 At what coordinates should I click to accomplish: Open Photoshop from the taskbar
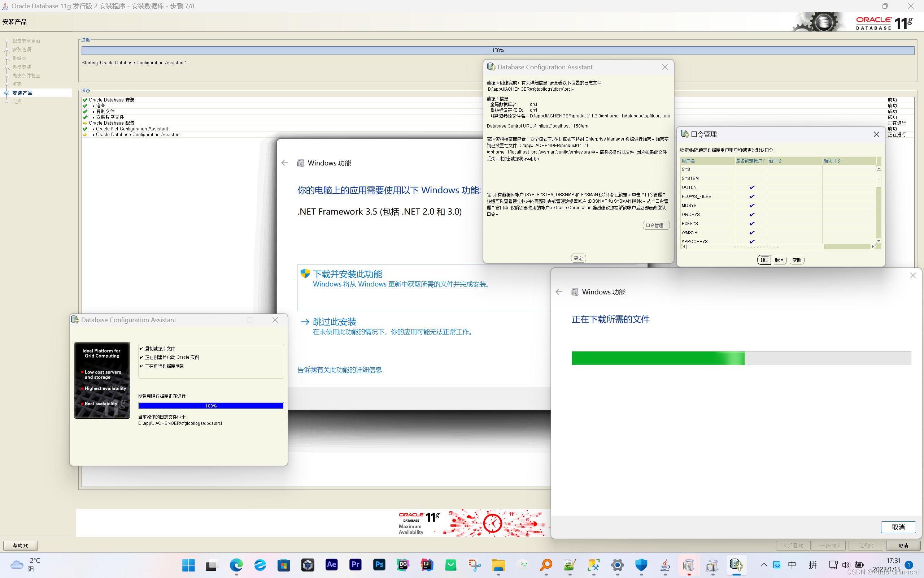pyautogui.click(x=379, y=565)
